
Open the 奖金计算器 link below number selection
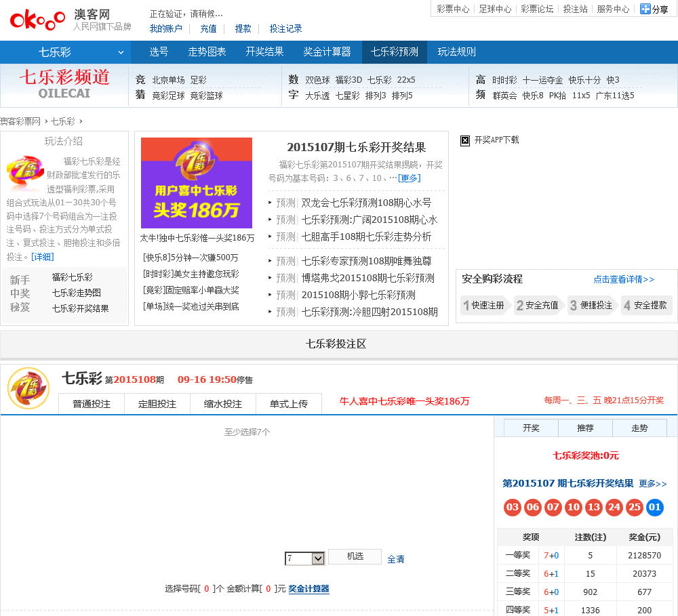(308, 589)
